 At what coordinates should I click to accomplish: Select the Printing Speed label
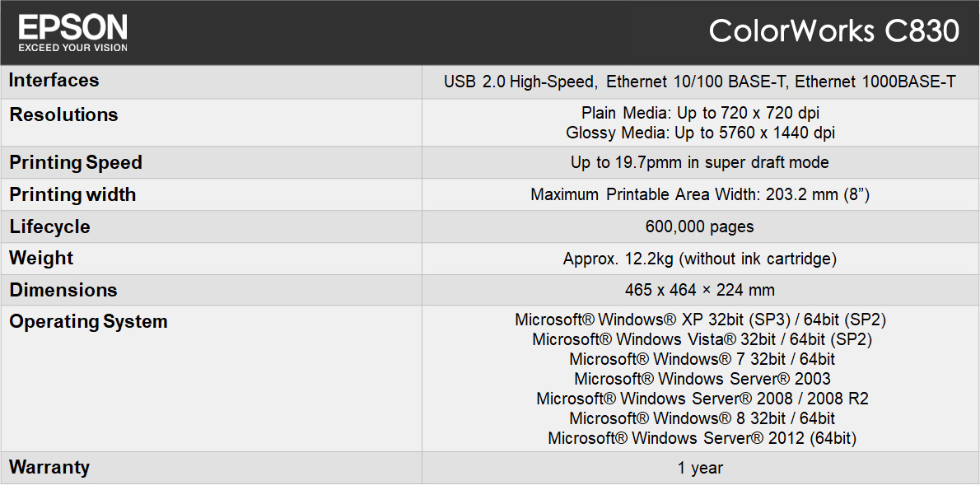[x=76, y=163]
